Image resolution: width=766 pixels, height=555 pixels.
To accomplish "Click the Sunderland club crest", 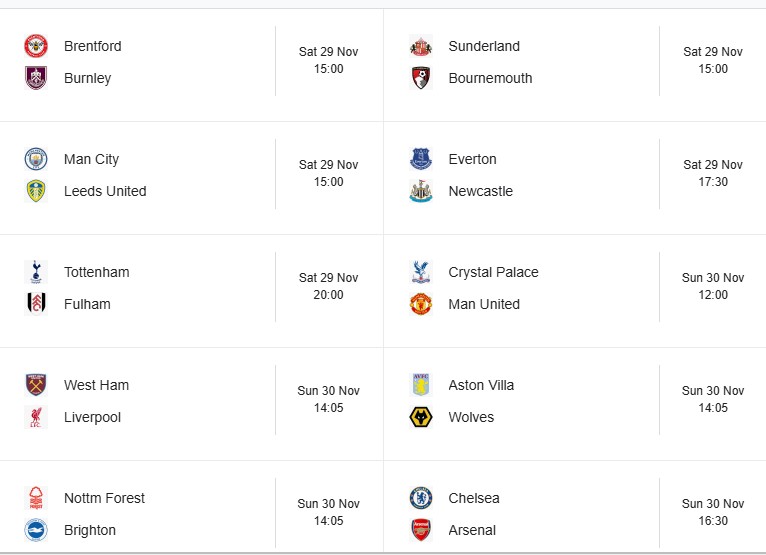I will coord(421,46).
